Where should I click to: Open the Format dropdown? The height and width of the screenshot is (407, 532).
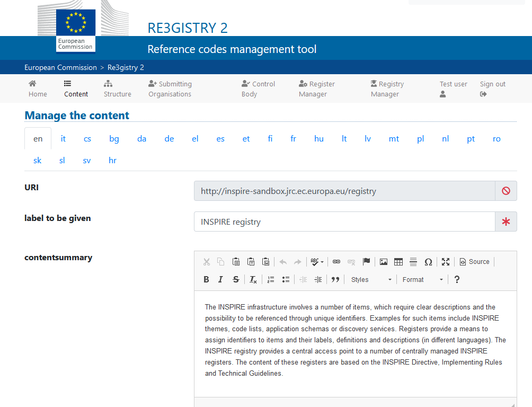coord(422,279)
